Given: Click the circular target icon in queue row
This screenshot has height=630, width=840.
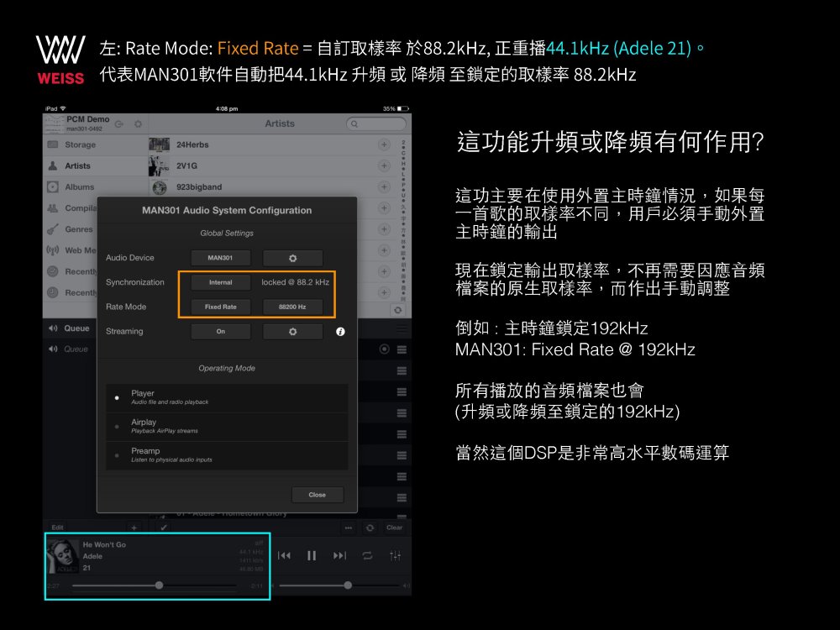Looking at the screenshot, I should click(384, 349).
